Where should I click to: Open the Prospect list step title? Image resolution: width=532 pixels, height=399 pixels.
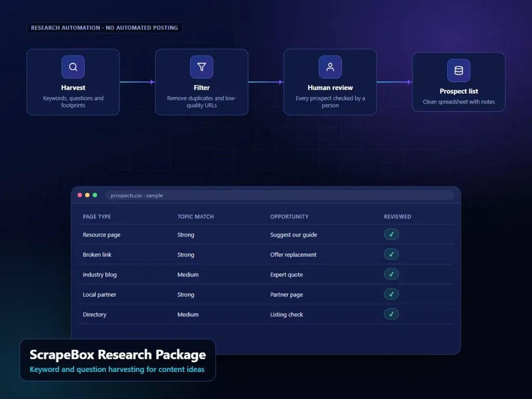click(x=459, y=91)
